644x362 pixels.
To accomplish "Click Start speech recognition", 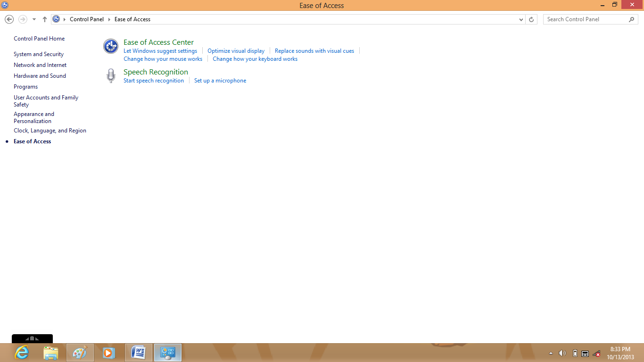I will tap(154, 81).
